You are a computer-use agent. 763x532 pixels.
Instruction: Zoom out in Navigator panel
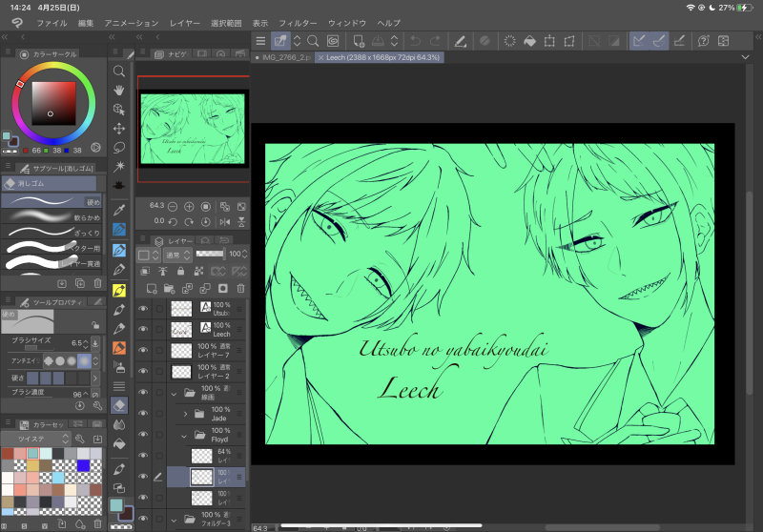pyautogui.click(x=173, y=207)
